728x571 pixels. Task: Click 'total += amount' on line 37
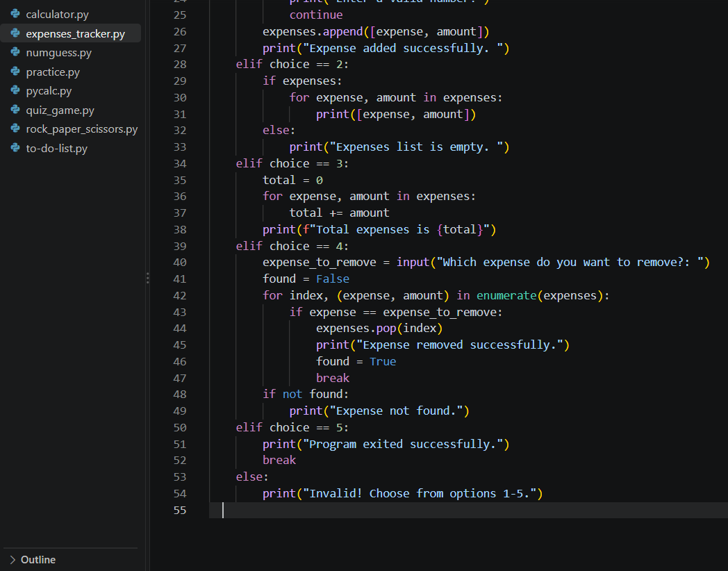(340, 213)
